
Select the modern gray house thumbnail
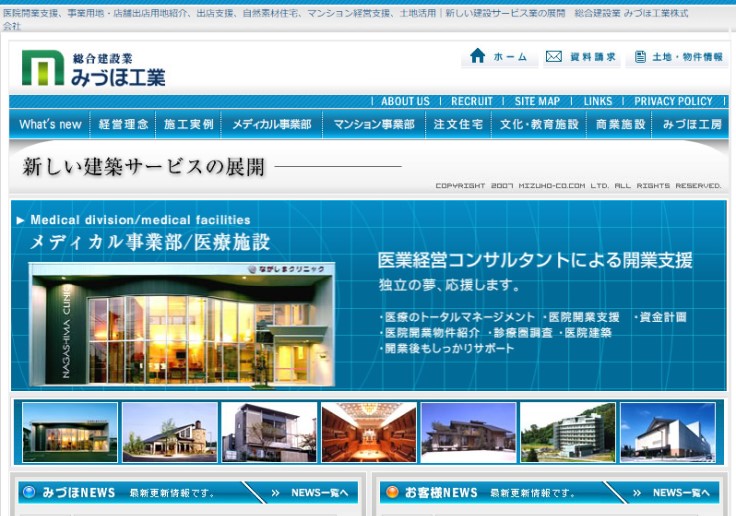(269, 432)
